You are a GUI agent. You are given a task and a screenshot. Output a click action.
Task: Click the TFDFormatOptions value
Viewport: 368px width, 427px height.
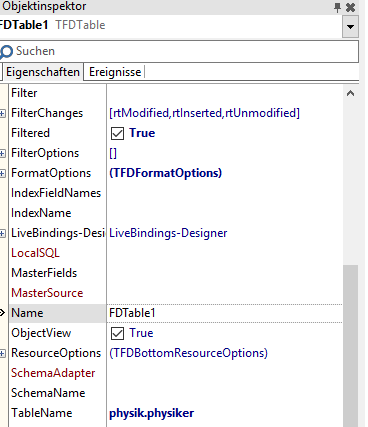(x=165, y=173)
